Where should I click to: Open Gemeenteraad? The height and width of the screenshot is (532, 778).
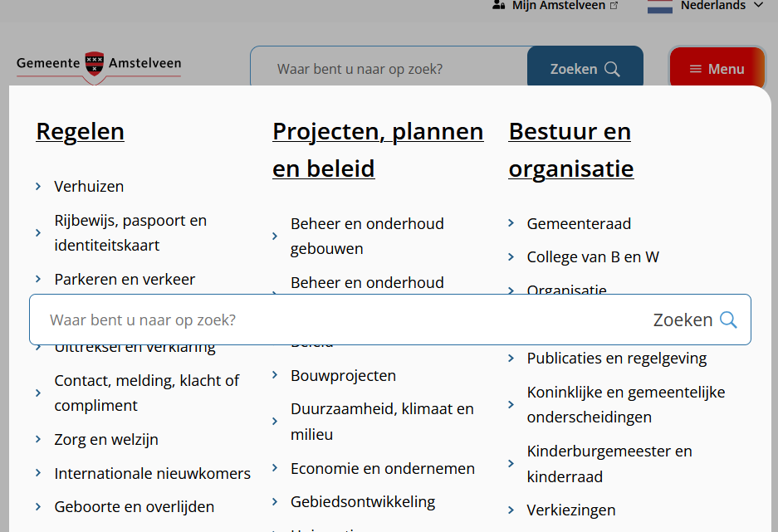(x=579, y=223)
